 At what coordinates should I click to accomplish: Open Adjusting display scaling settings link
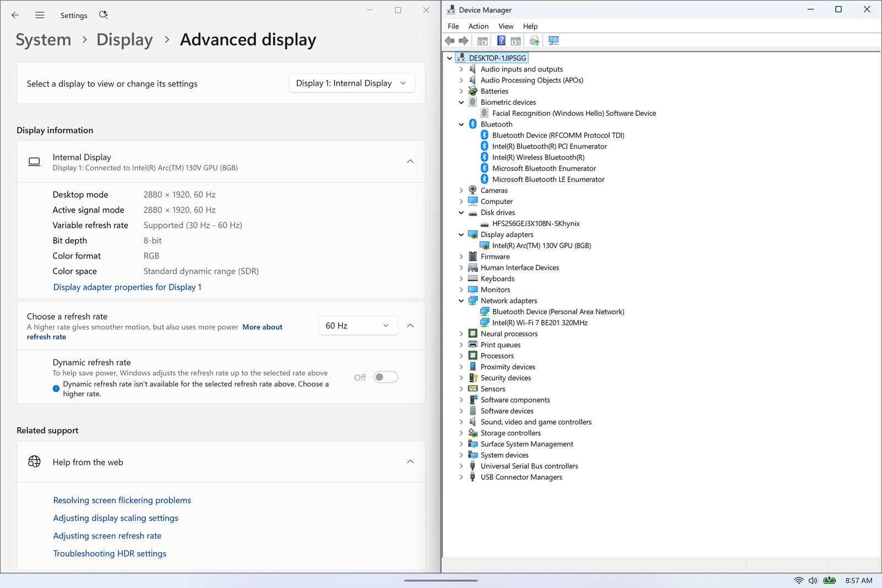(x=116, y=518)
